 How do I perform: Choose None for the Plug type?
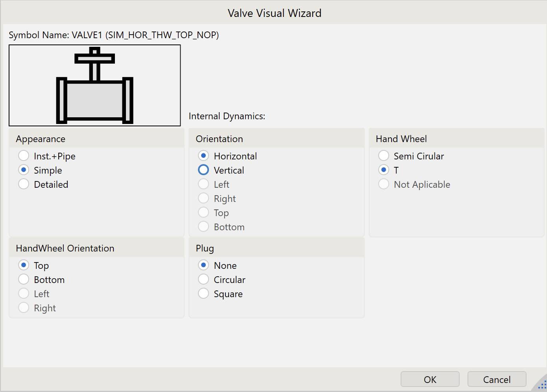click(x=204, y=265)
